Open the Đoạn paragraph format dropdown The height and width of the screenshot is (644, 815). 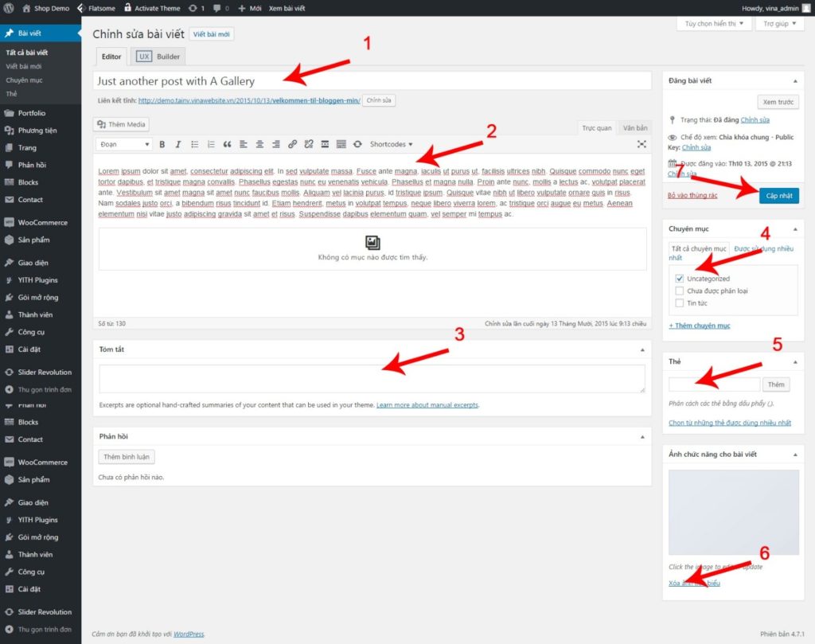(x=124, y=144)
